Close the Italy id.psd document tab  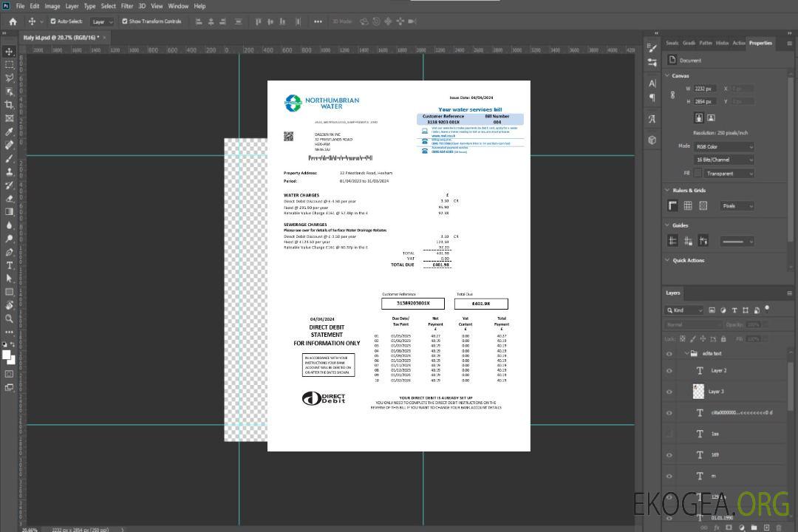click(x=104, y=37)
